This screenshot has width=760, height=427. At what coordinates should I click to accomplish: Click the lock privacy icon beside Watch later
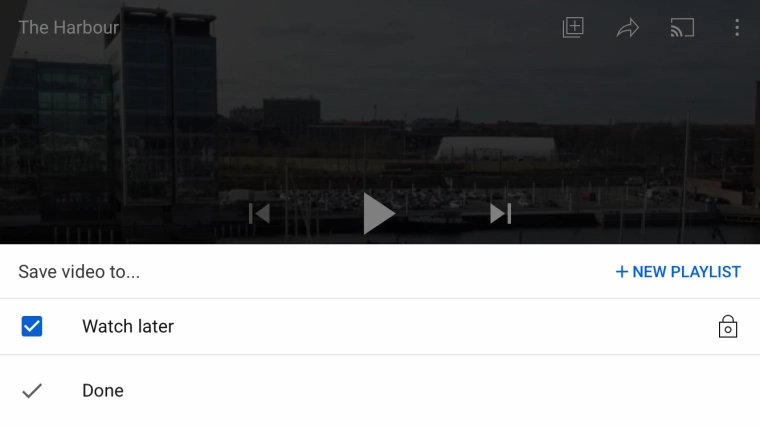coord(728,326)
